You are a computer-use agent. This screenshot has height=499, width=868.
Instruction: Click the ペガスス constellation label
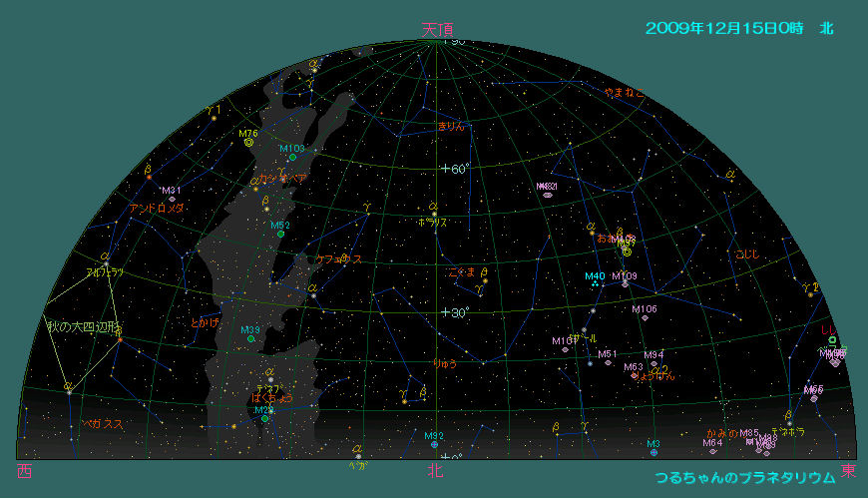click(102, 424)
